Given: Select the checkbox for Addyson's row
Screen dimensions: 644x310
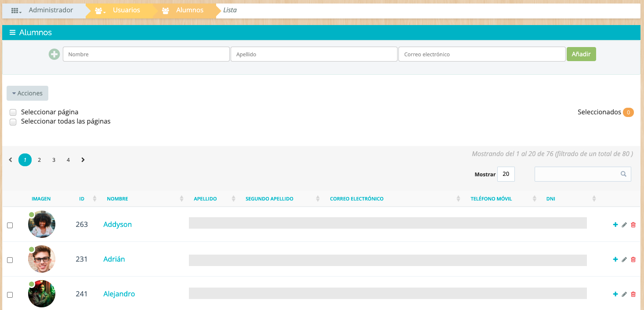Looking at the screenshot, I should tap(10, 225).
